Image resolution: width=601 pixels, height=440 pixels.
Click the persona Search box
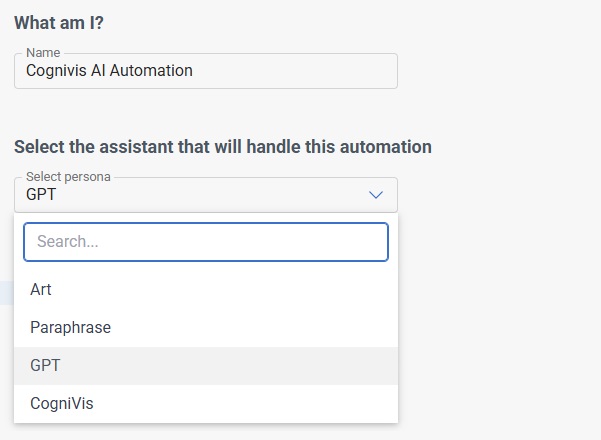[x=205, y=242]
